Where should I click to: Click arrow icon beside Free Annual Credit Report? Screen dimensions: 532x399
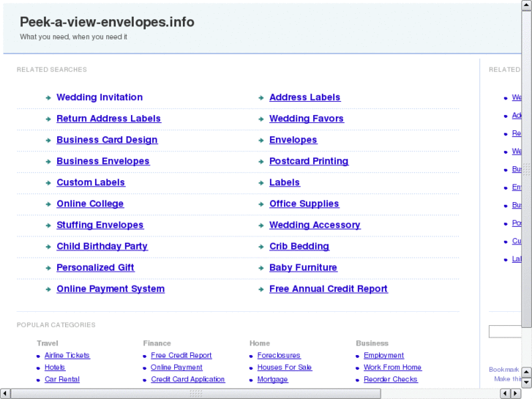(261, 289)
